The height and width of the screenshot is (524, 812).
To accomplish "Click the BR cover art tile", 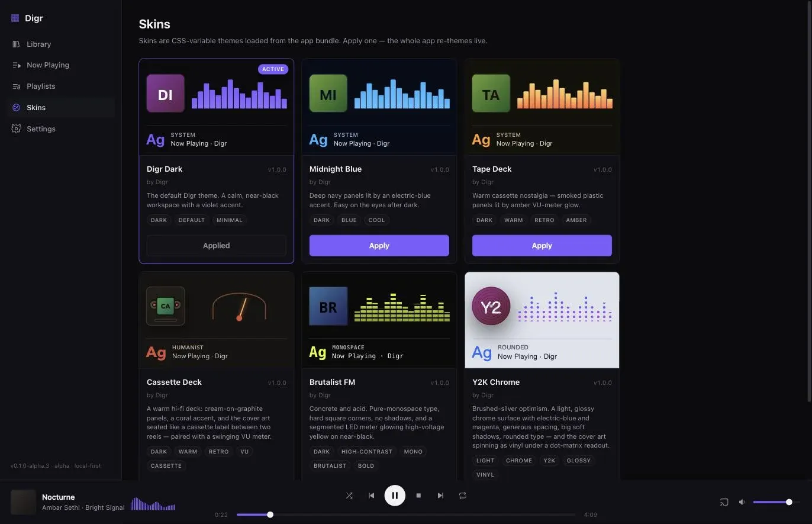I will [x=328, y=306].
